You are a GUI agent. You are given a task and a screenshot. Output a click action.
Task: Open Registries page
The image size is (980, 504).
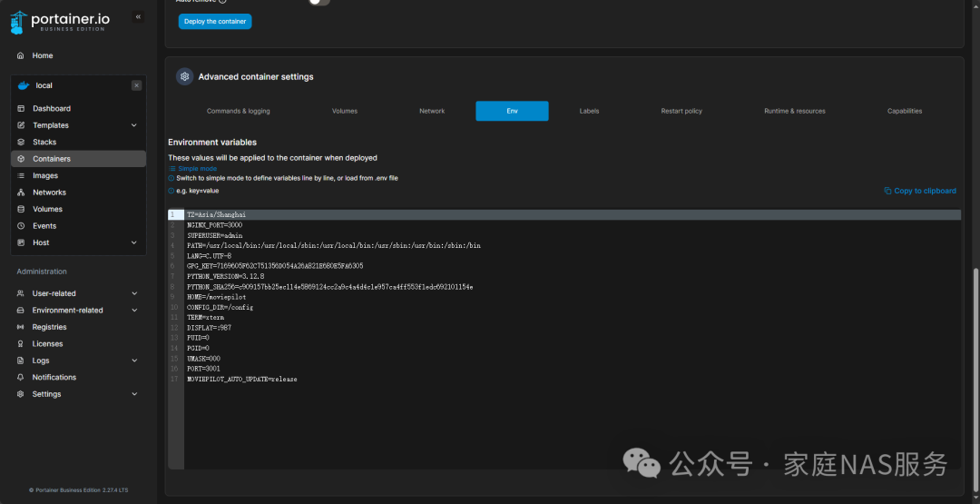coord(49,327)
